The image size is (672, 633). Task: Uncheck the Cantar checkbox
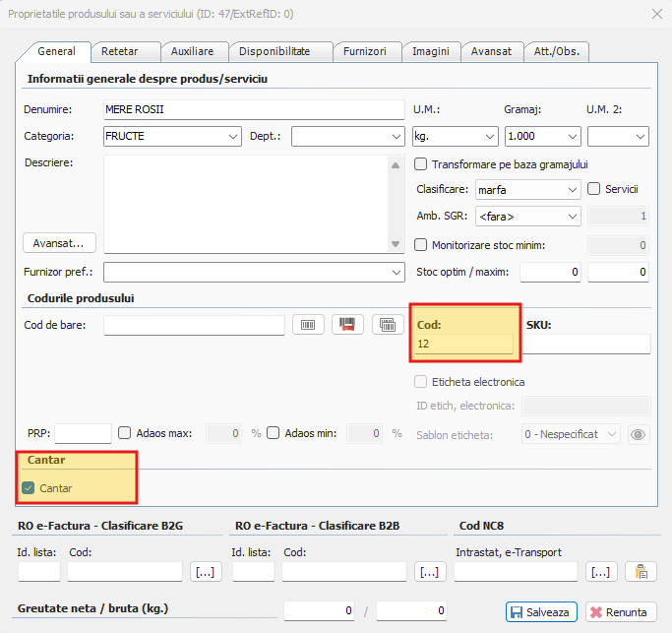click(x=28, y=487)
